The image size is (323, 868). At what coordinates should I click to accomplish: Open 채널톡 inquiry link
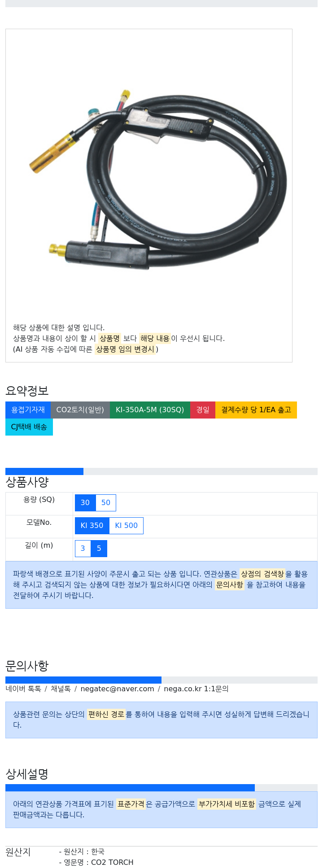point(61,689)
